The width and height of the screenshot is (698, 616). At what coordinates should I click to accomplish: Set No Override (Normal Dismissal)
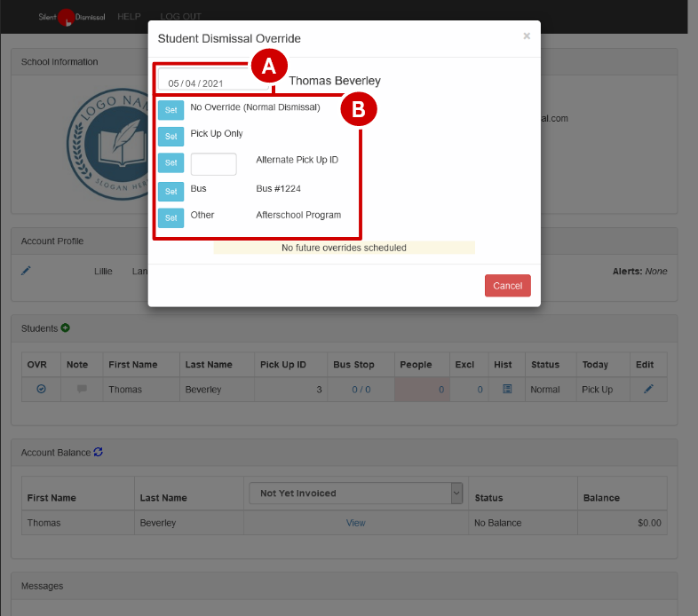click(171, 110)
